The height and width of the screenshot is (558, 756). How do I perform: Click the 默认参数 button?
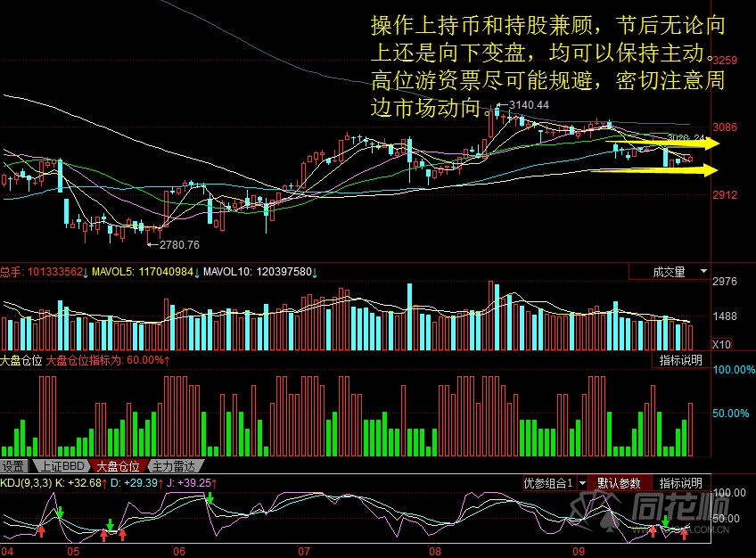[x=619, y=483]
